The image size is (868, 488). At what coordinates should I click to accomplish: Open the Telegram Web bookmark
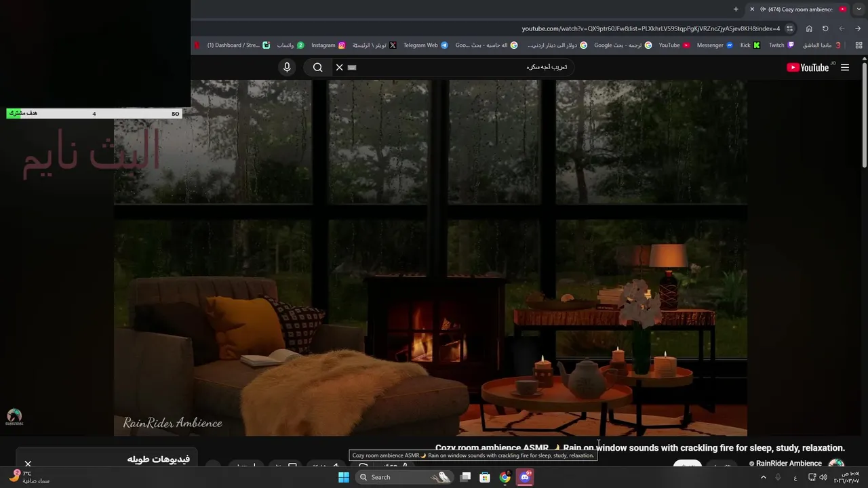point(425,45)
